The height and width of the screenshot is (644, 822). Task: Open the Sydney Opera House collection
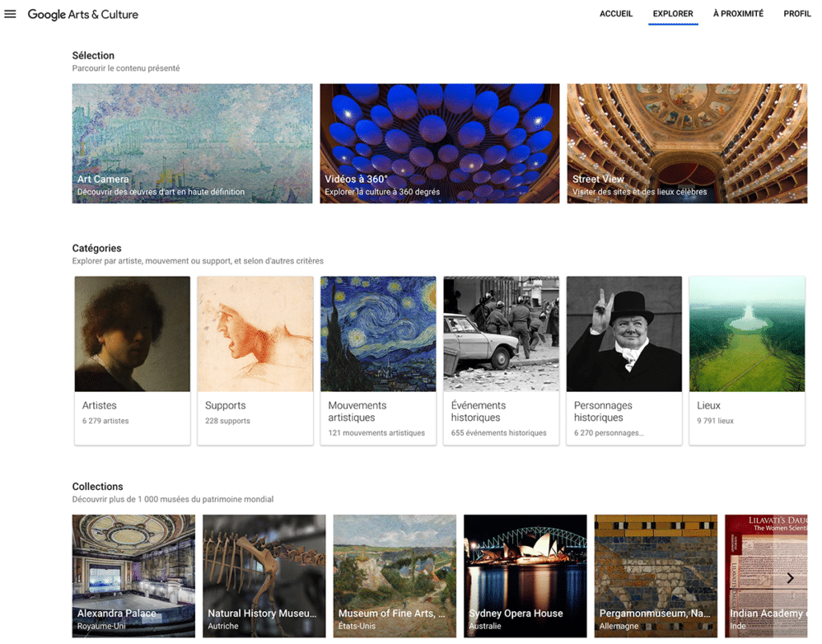(x=525, y=576)
